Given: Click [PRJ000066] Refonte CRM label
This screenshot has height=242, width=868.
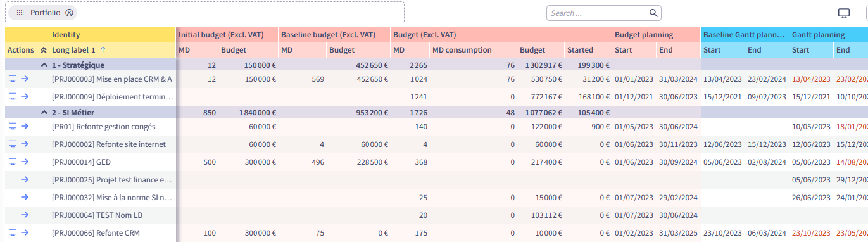Looking at the screenshot, I should pos(95,232).
